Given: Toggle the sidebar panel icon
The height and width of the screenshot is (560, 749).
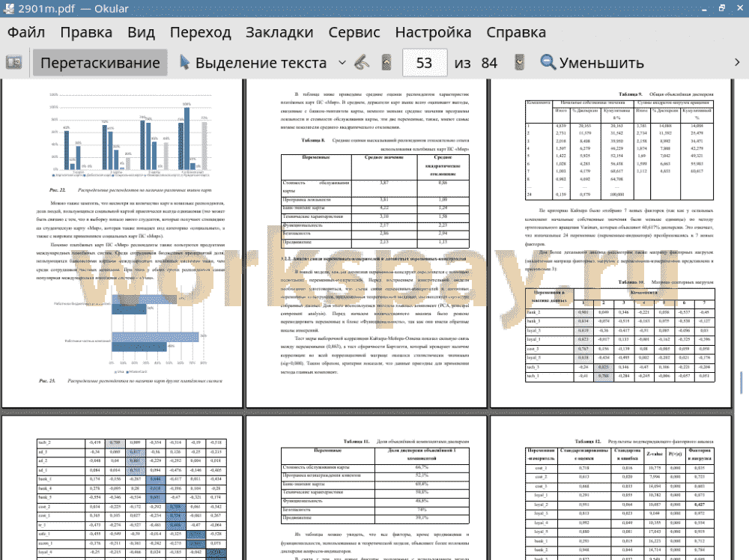Looking at the screenshot, I should coord(13,63).
